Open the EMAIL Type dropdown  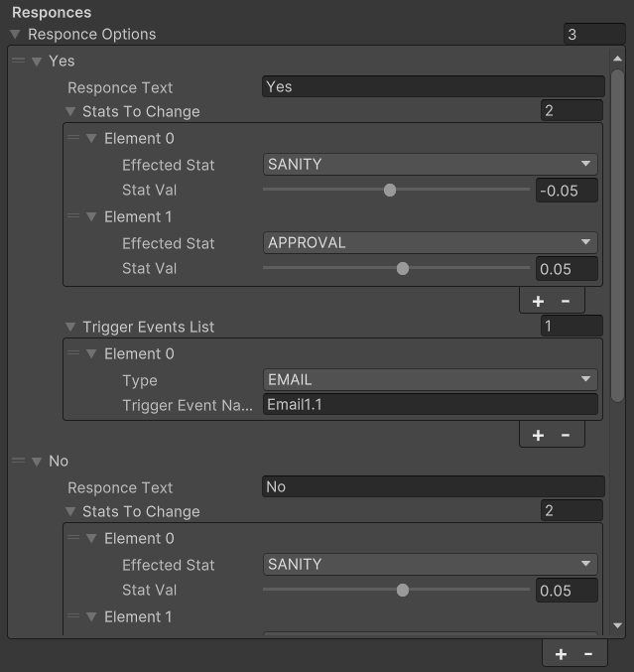[x=430, y=380]
